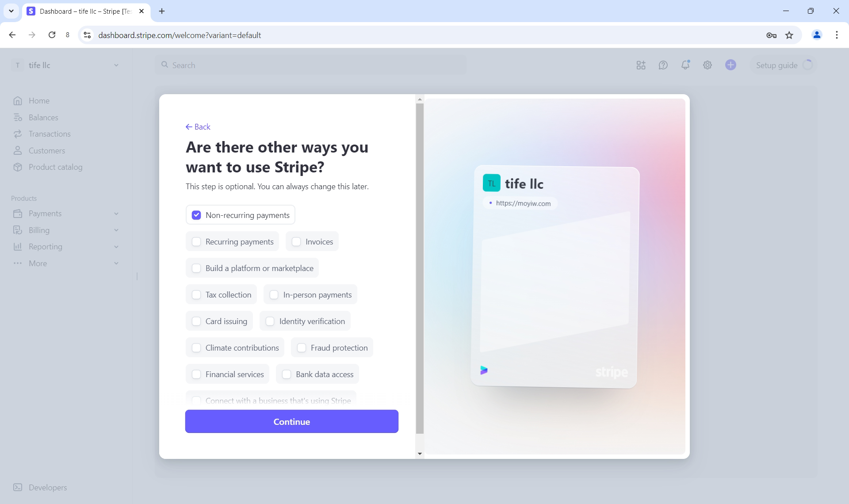The height and width of the screenshot is (504, 849).
Task: Open the settings gear icon
Action: coord(707,65)
